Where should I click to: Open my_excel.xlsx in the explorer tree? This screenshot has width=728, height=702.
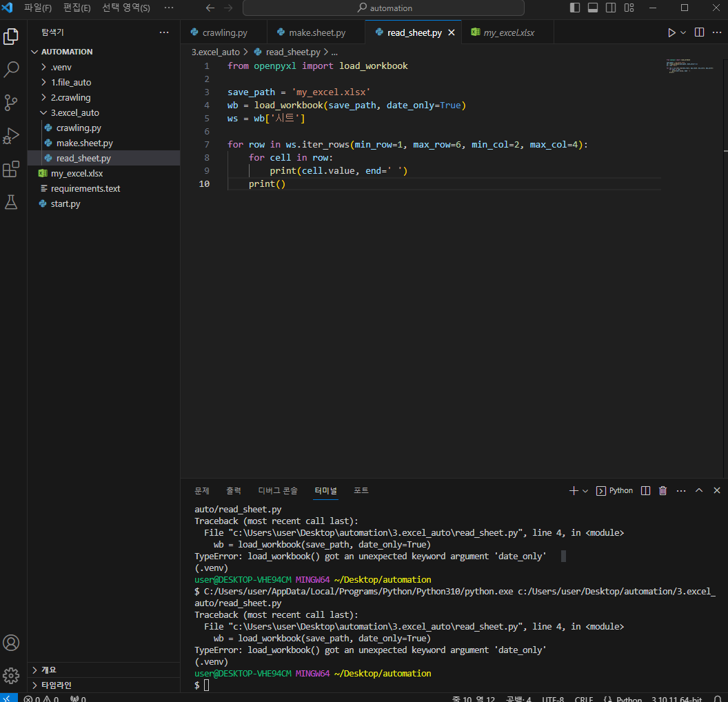(x=105, y=173)
